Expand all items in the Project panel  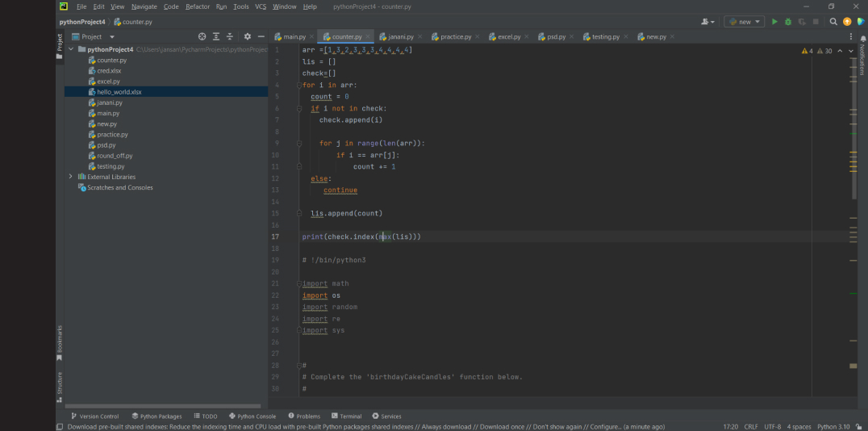click(216, 36)
